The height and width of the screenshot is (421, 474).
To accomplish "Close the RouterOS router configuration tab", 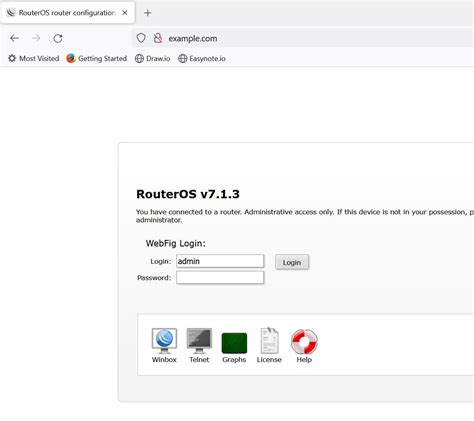I will (125, 13).
